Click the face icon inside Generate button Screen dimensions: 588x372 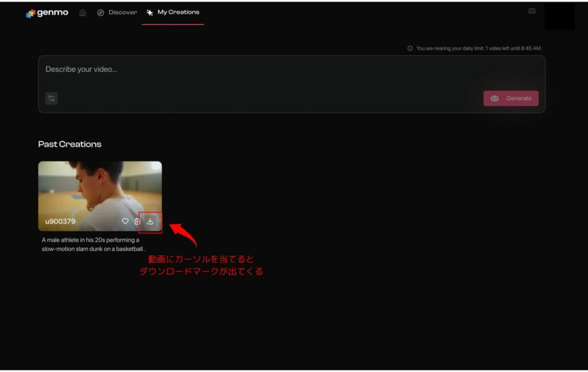pos(494,98)
